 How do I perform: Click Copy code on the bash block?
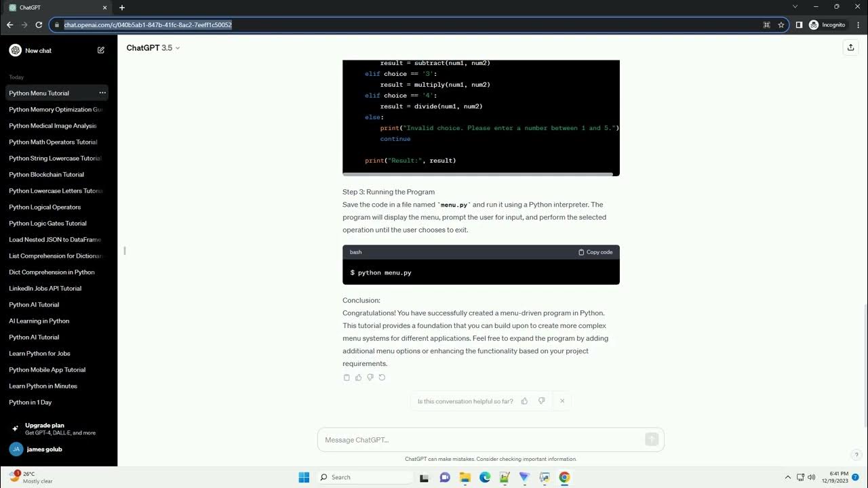point(595,252)
